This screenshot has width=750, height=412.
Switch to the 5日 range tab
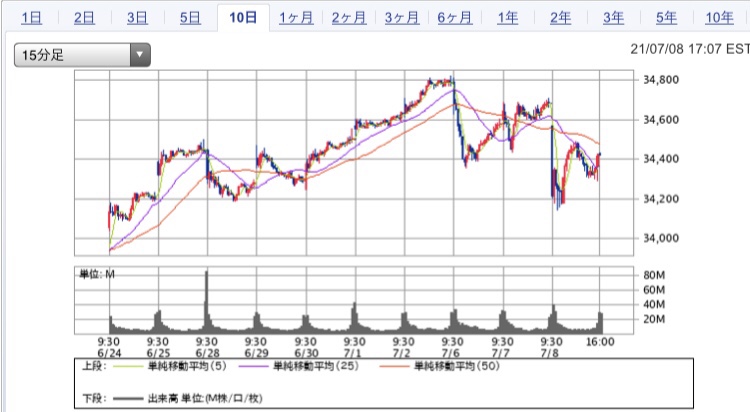coord(190,18)
